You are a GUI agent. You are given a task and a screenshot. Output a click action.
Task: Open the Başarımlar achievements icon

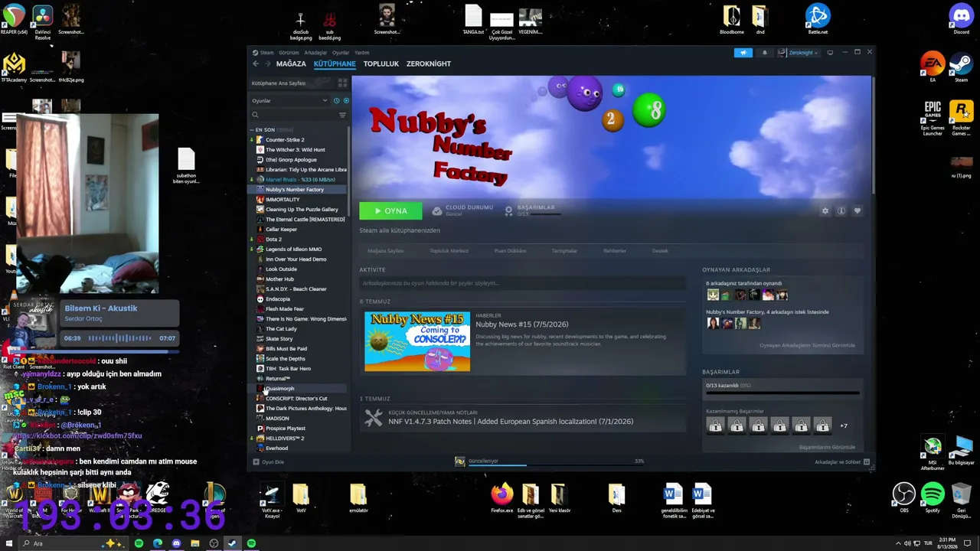pos(508,210)
